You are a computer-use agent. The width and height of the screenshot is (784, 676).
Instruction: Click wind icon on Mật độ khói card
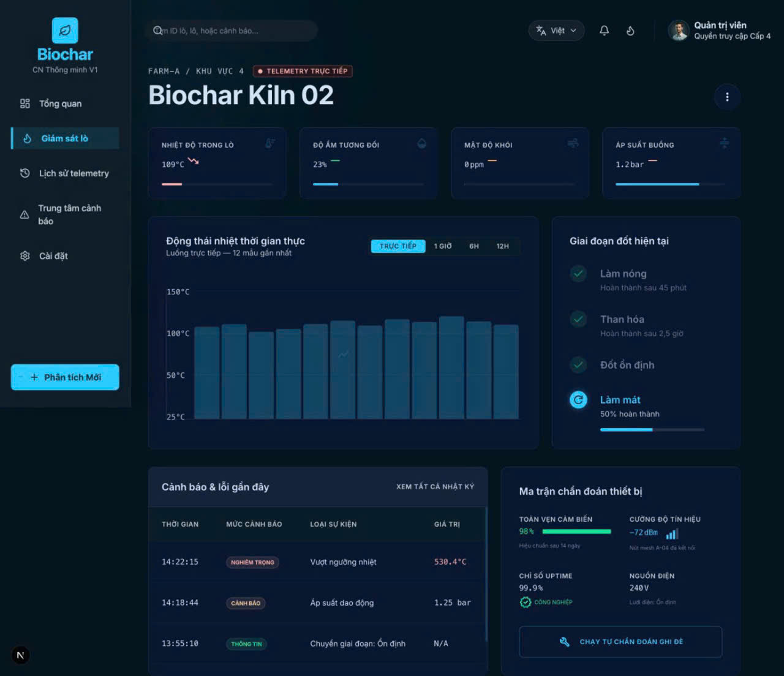(573, 143)
